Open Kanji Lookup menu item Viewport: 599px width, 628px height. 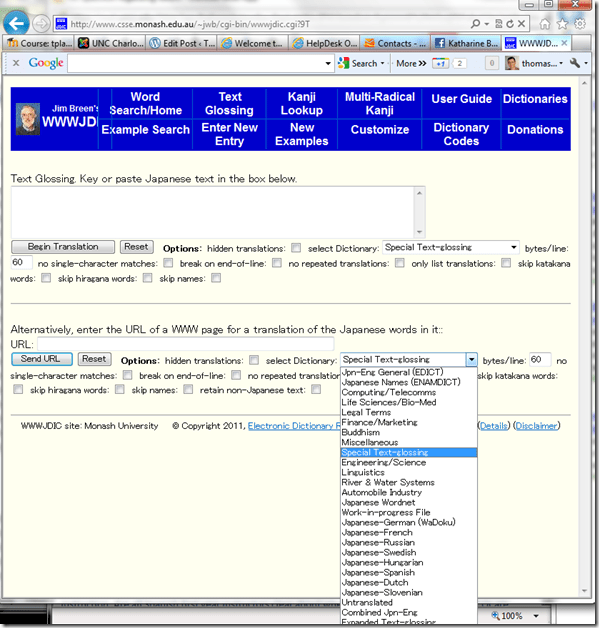[302, 103]
